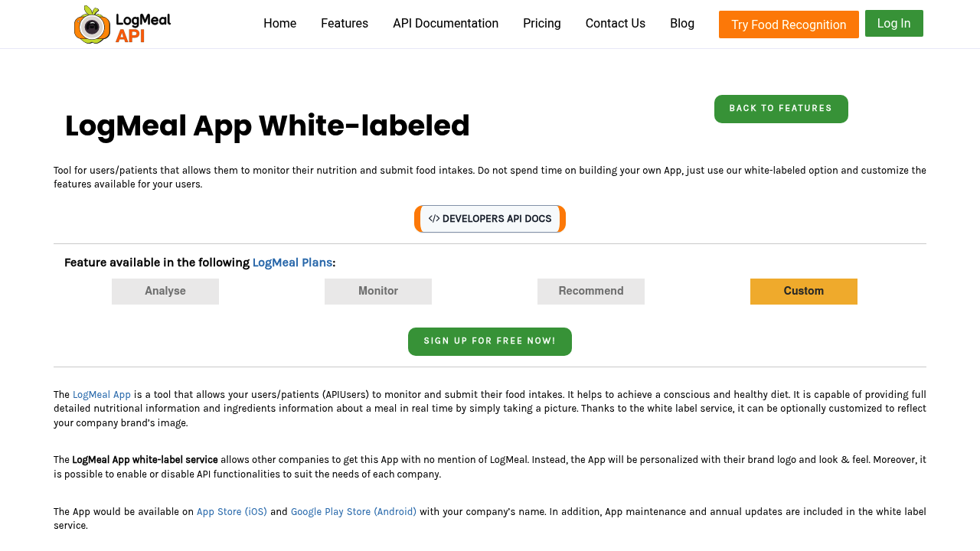980x551 pixels.
Task: Select the Recommend plan box
Action: tap(591, 292)
